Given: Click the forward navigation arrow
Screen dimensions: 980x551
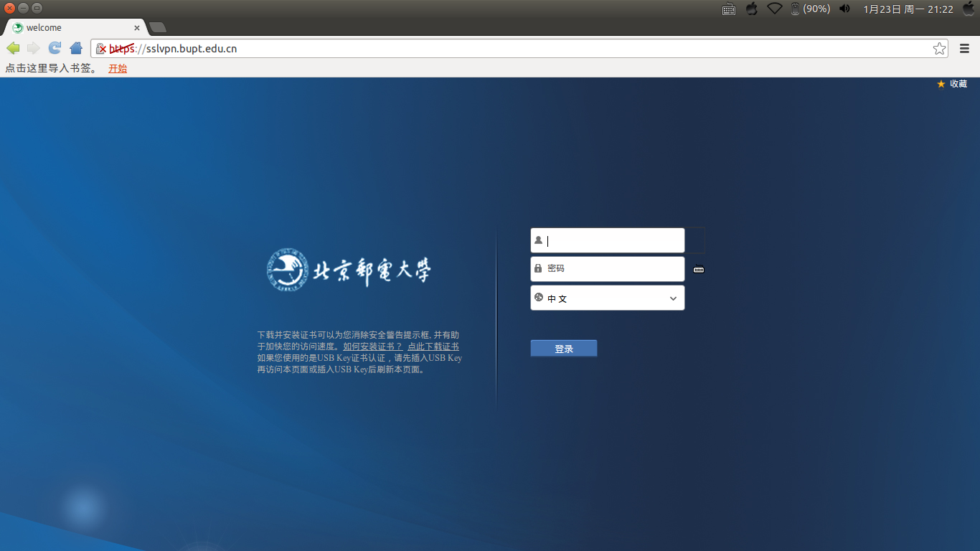Looking at the screenshot, I should click(x=33, y=48).
